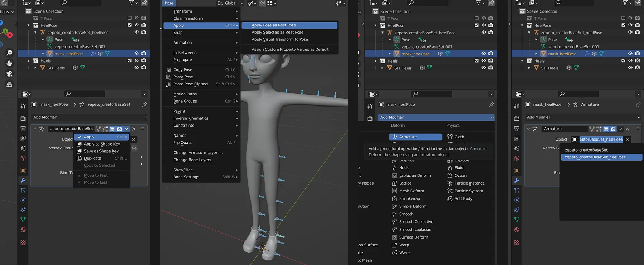Click the Armature modifier name field

(565, 129)
